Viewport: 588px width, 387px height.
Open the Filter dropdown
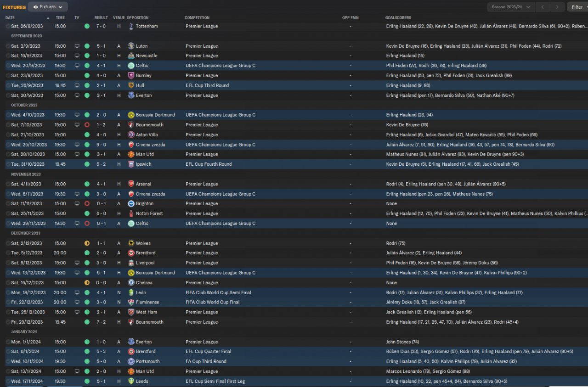[577, 7]
